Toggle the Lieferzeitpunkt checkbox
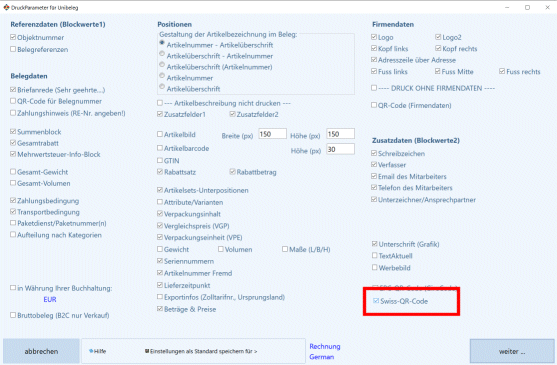Screen dimensions: 557x365 [x=160, y=285]
